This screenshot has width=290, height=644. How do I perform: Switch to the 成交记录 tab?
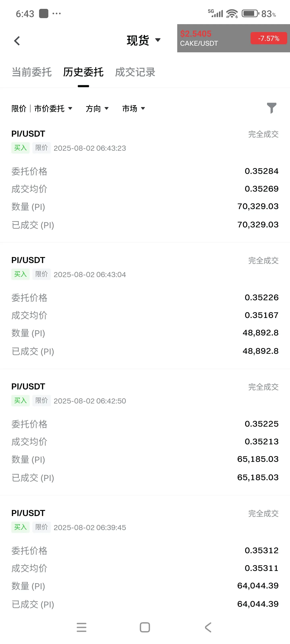click(x=135, y=72)
